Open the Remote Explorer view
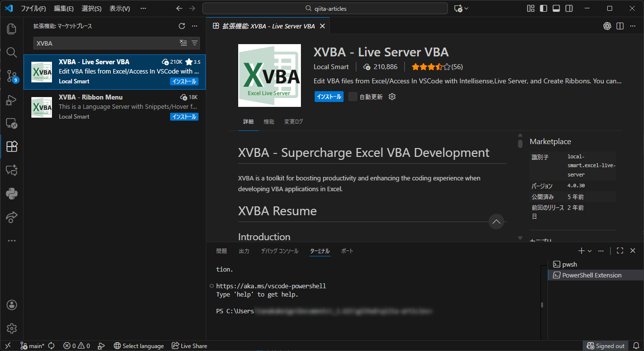 point(11,123)
